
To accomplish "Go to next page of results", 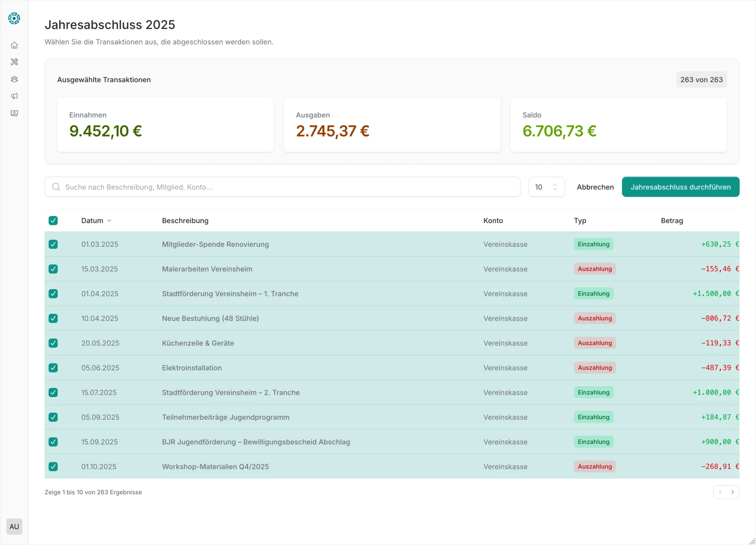I will (x=732, y=492).
